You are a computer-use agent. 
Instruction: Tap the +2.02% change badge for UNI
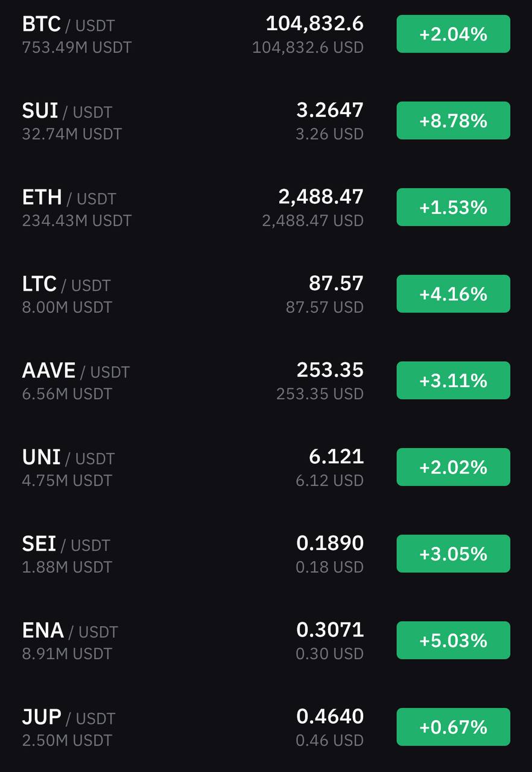[x=453, y=467]
